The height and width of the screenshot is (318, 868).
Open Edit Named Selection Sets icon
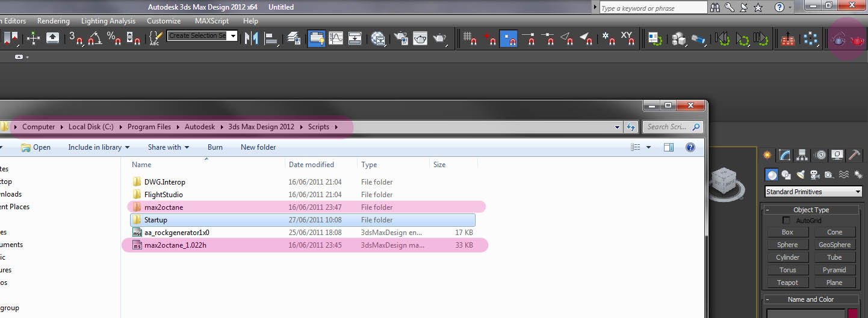pos(155,38)
